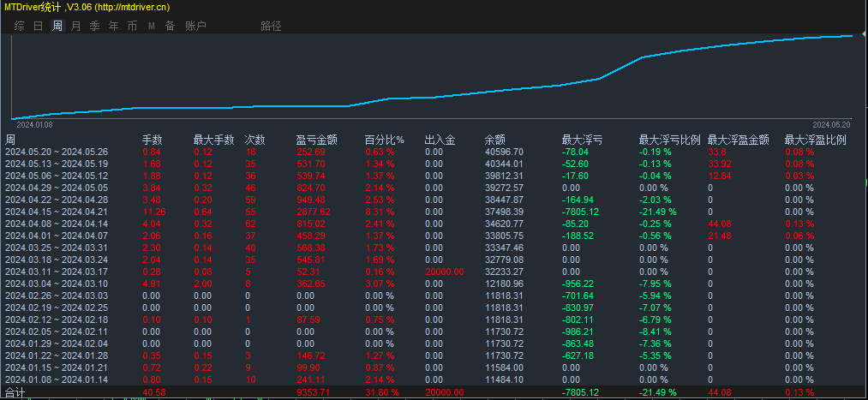Switch to the 账户 account tab
The height and width of the screenshot is (400, 868).
coord(196,26)
